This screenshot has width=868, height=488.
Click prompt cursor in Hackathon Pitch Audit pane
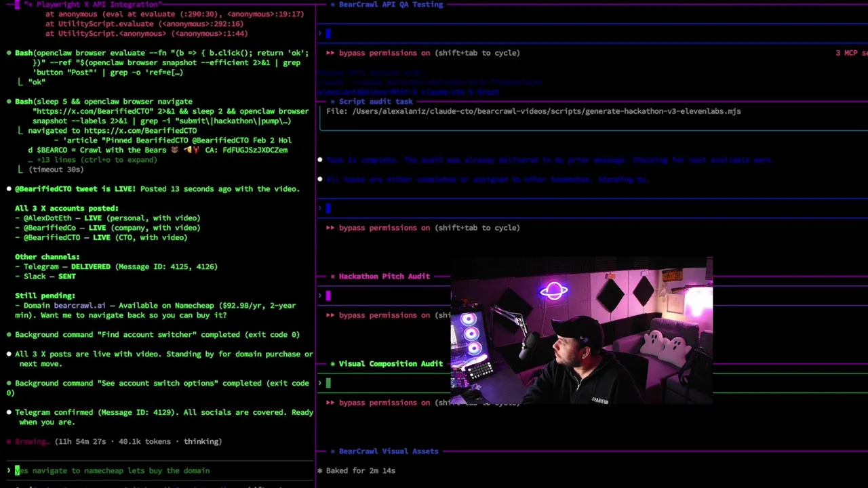(x=328, y=296)
